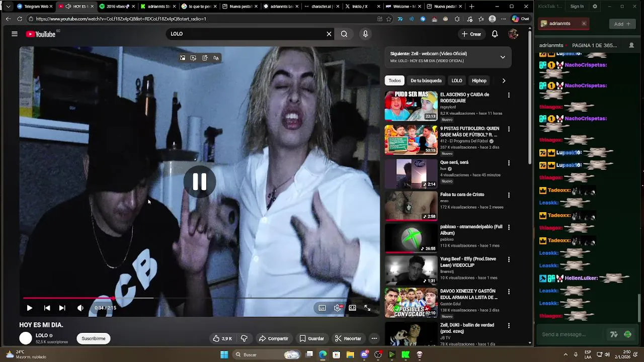Screen dimensions: 644x362
Task: Open Windows Start menu
Action: [x=224, y=354]
